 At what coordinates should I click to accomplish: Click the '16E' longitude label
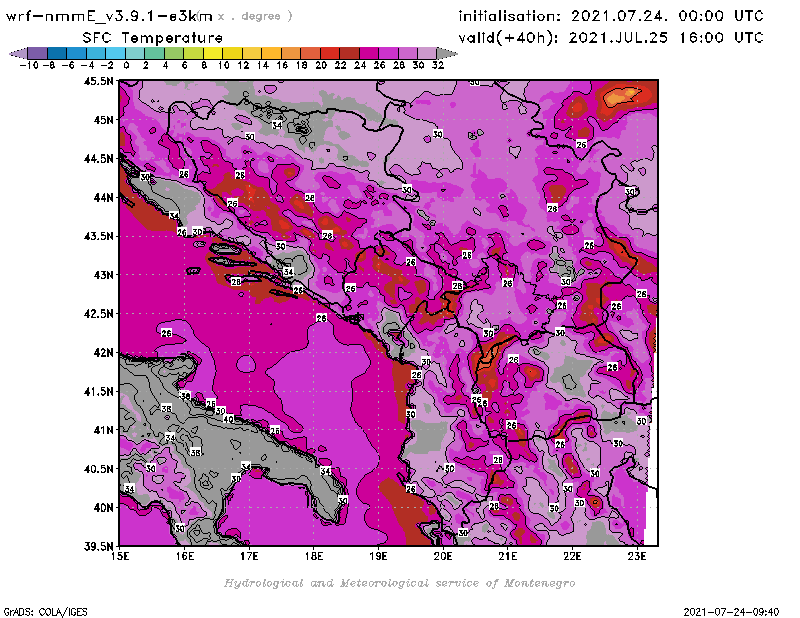(185, 556)
